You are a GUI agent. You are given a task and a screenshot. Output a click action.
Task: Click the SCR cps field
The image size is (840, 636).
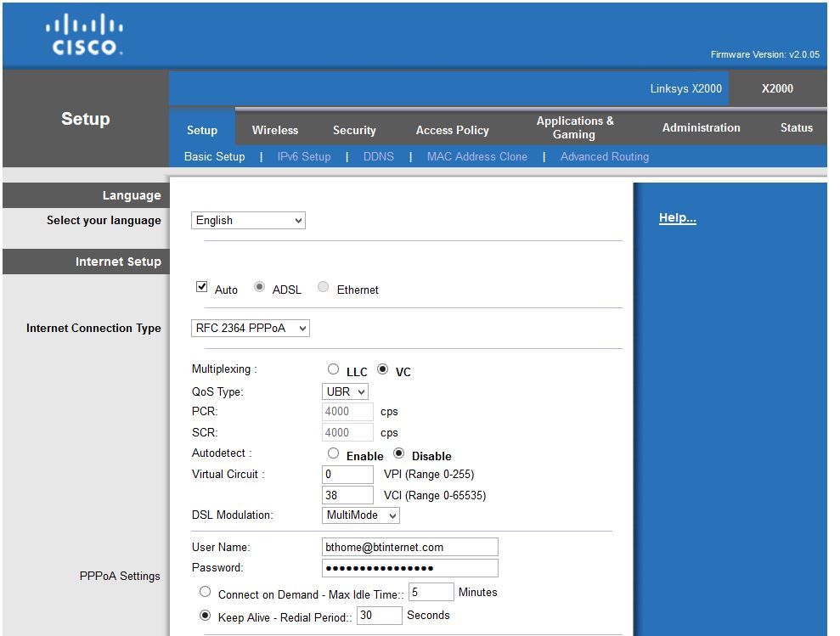347,432
